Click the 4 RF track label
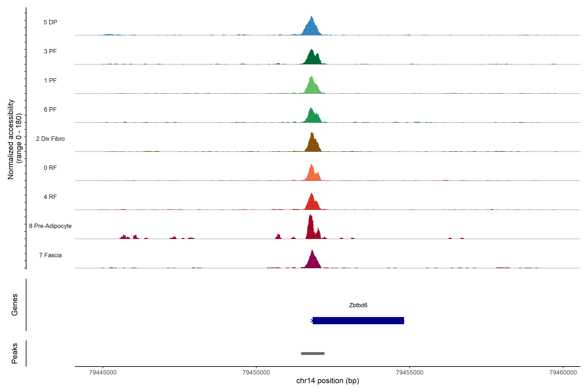This screenshot has width=588, height=392. [50, 197]
